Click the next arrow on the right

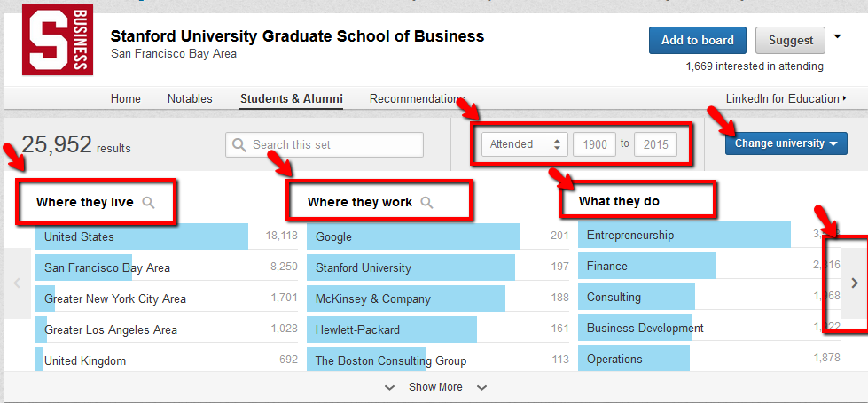point(855,283)
